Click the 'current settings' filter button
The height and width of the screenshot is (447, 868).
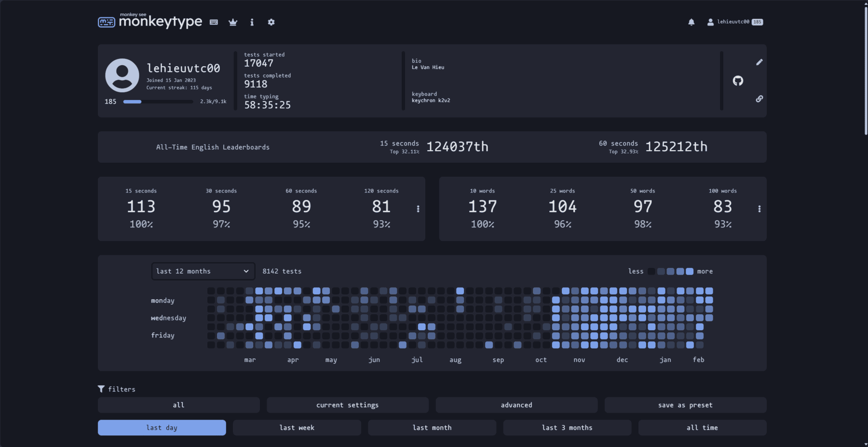coord(347,405)
